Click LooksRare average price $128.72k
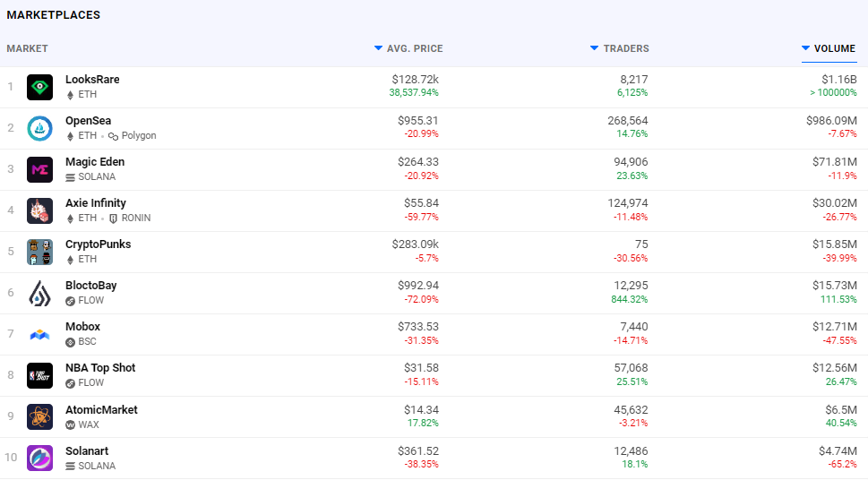The height and width of the screenshot is (480, 868). point(415,80)
